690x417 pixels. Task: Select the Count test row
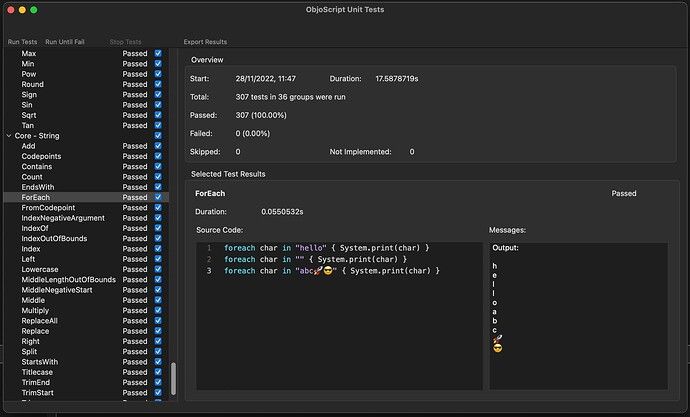86,177
